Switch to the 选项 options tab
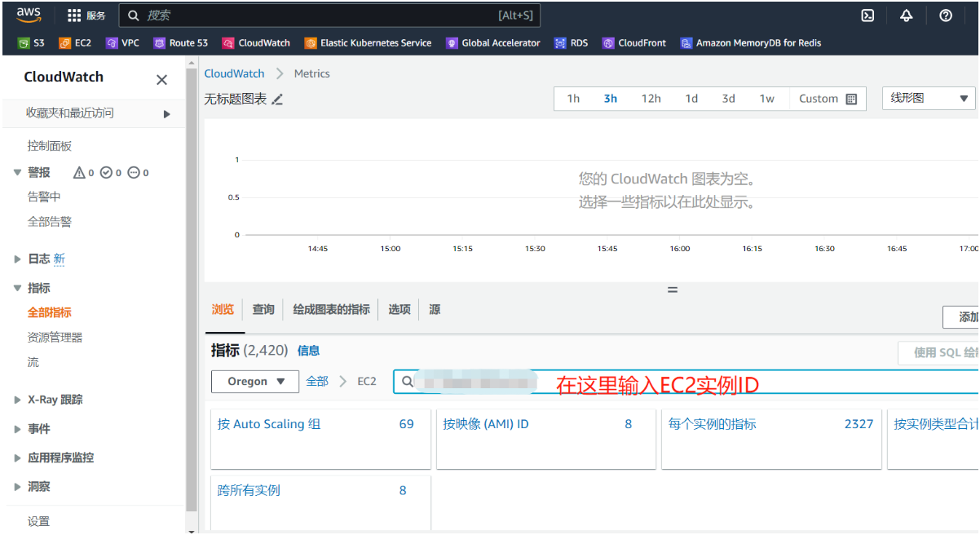Screen dimensions: 980x535 400,310
